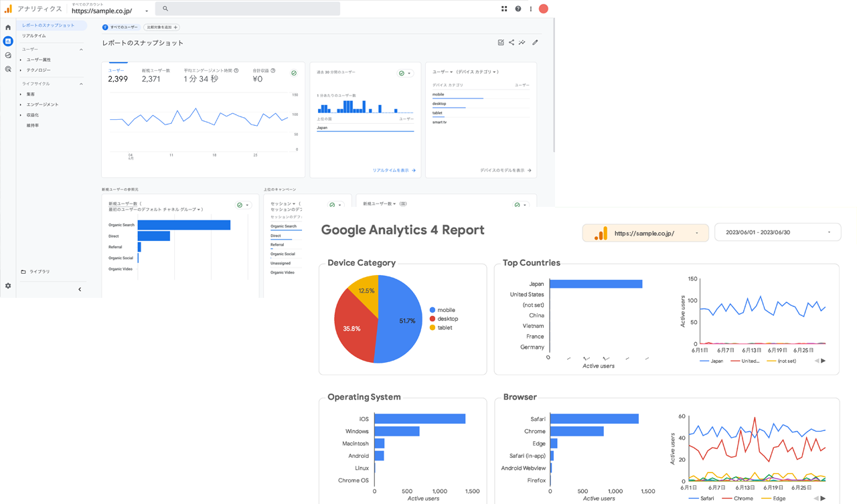The height and width of the screenshot is (504, 857).
Task: Click the ライブラリ folder icon
Action: [x=23, y=272]
